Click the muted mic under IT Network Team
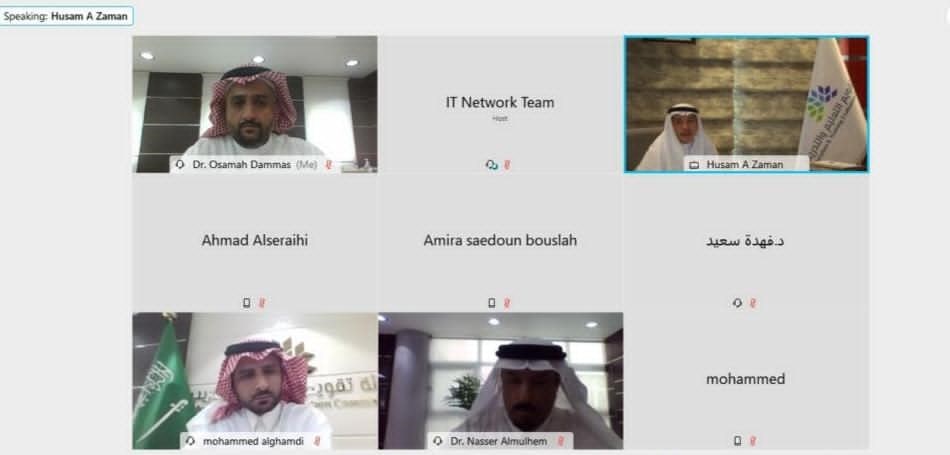 507,164
